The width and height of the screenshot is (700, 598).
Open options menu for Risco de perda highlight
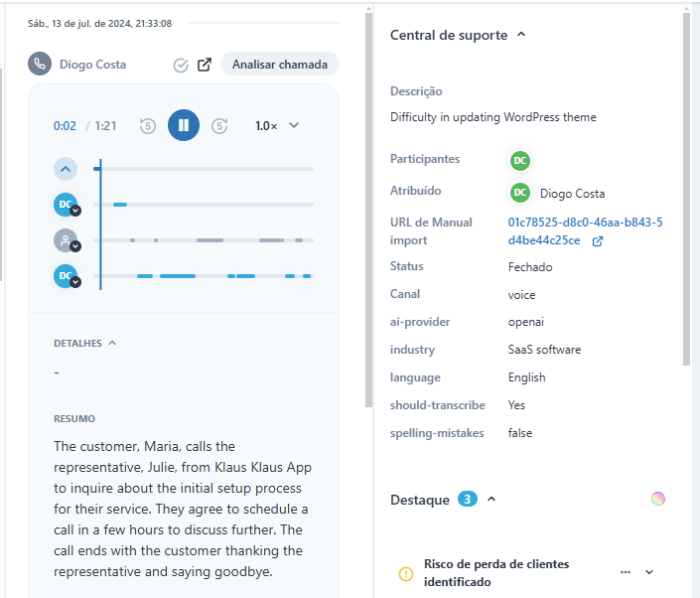(626, 572)
